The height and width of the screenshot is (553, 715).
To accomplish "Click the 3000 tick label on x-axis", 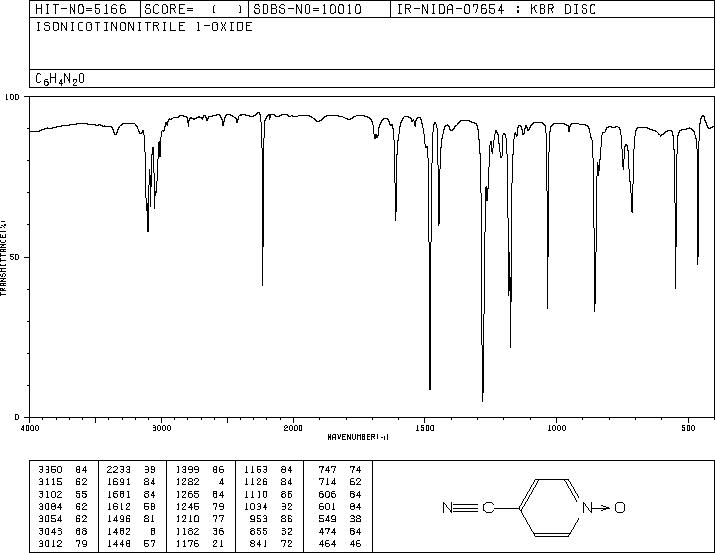I will [x=161, y=428].
